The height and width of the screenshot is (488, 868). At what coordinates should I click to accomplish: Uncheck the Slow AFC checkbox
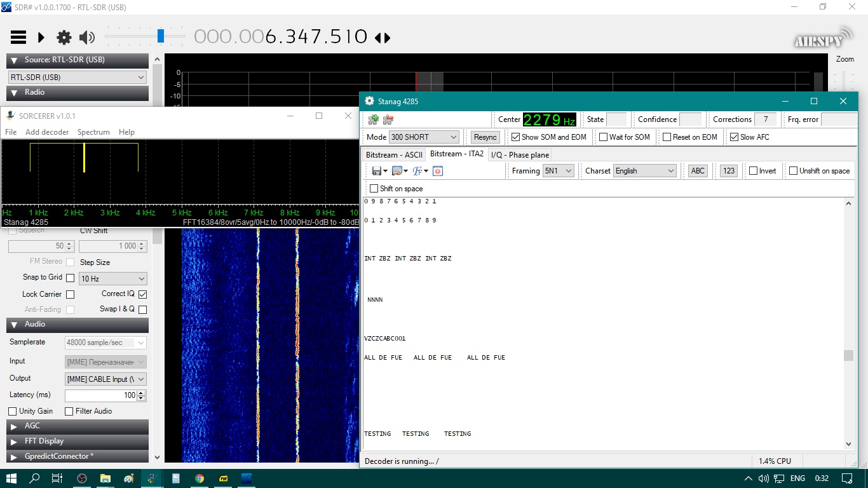click(735, 137)
